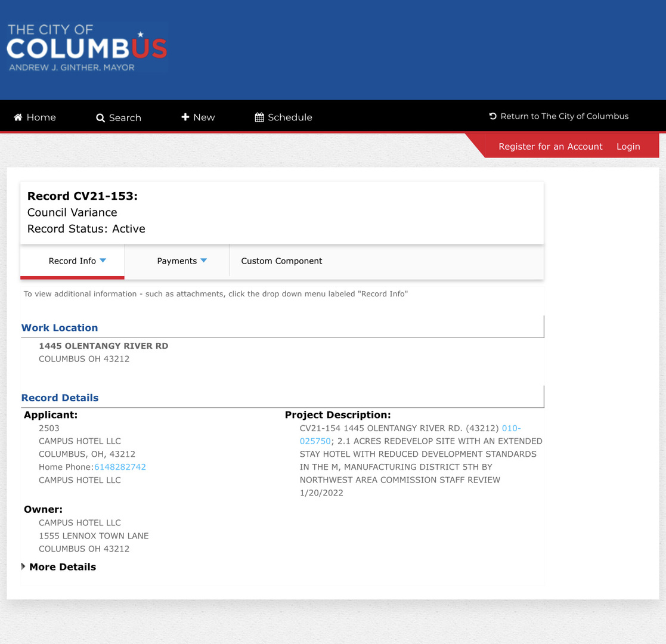This screenshot has height=644, width=666.
Task: Open the New menu item
Action: pos(198,117)
